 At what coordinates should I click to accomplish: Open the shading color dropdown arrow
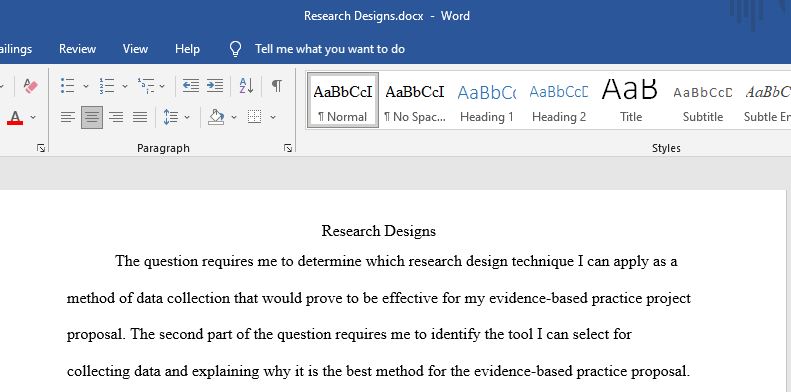234,117
